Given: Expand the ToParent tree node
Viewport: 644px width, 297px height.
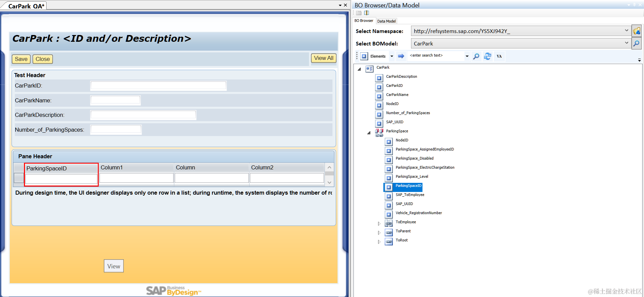Looking at the screenshot, I should 379,233.
